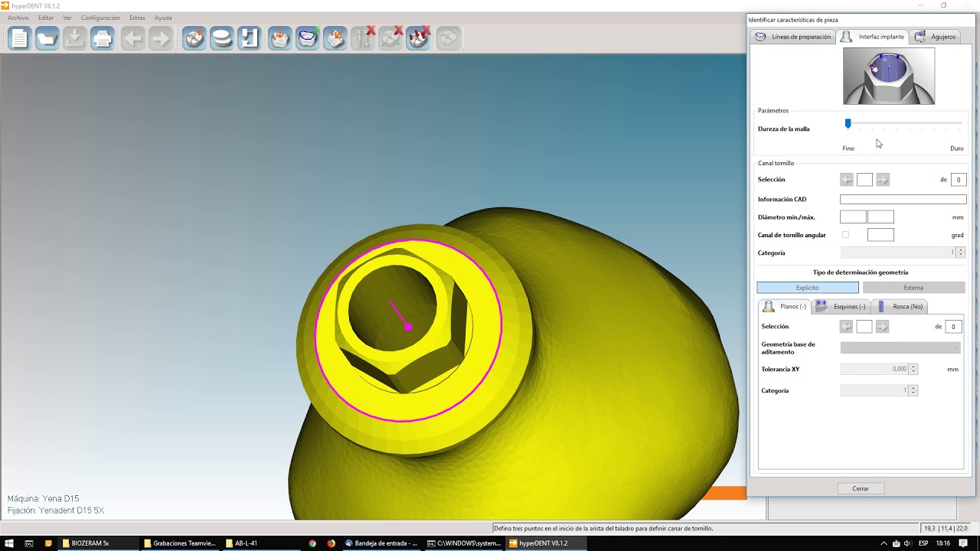Click the Dureza de la malla slider handle
The width and height of the screenshot is (980, 551).
(x=848, y=123)
